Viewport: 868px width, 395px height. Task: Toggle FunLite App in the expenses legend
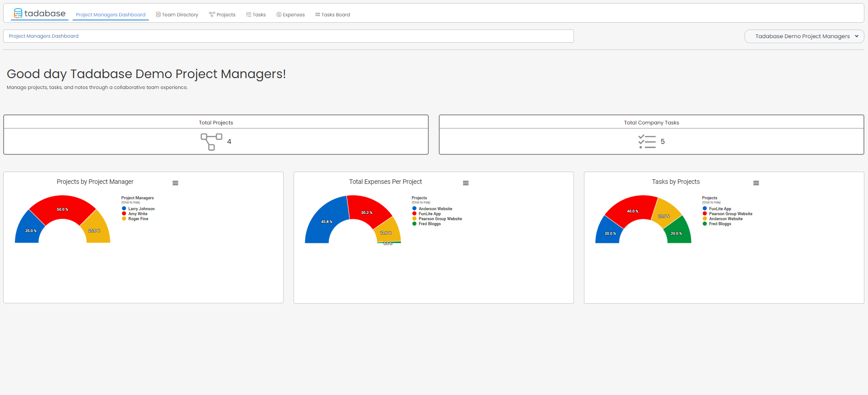point(427,214)
